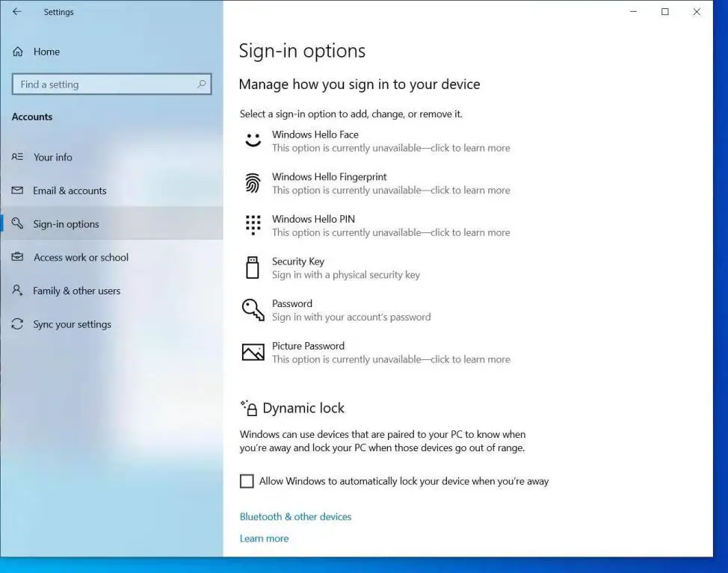Click the Dynamic lock padlock icon
The height and width of the screenshot is (573, 728).
[x=249, y=408]
